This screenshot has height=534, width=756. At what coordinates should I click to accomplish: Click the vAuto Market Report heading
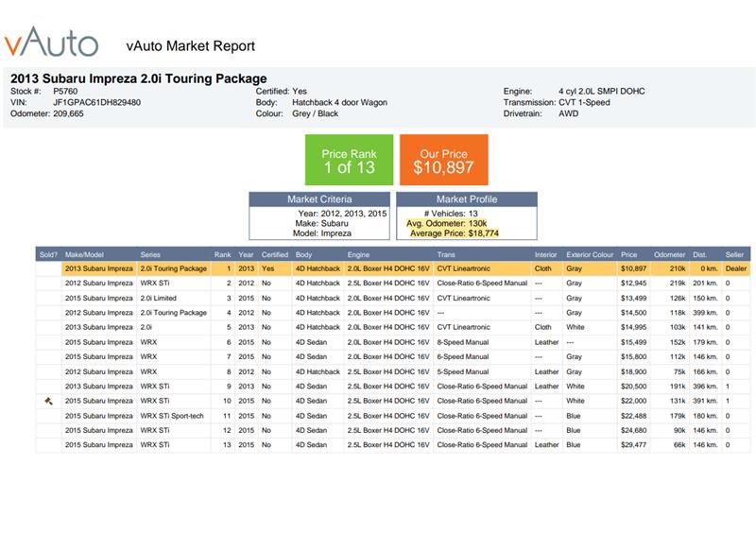click(x=191, y=45)
